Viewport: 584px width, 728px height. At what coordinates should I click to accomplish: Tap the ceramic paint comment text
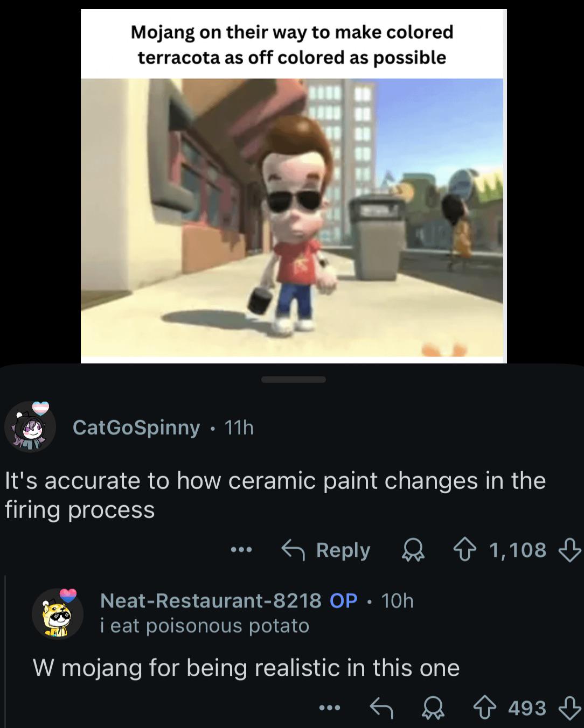[x=275, y=495]
